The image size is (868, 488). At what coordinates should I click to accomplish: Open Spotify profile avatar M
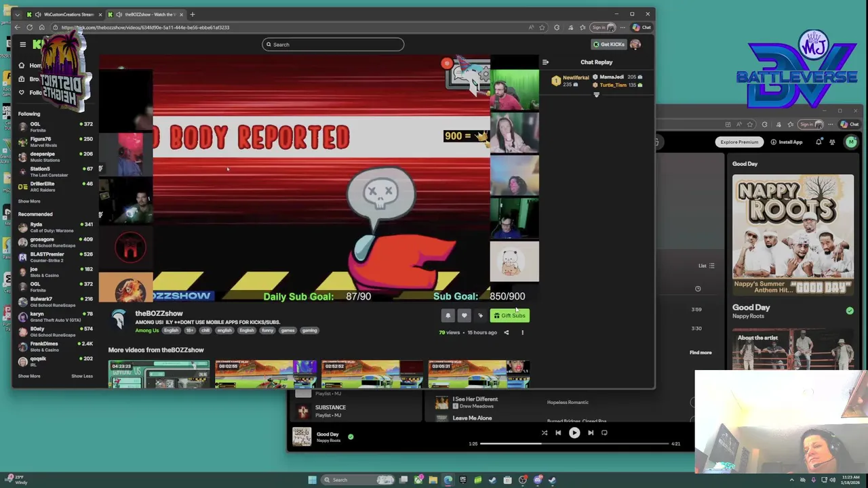point(851,142)
